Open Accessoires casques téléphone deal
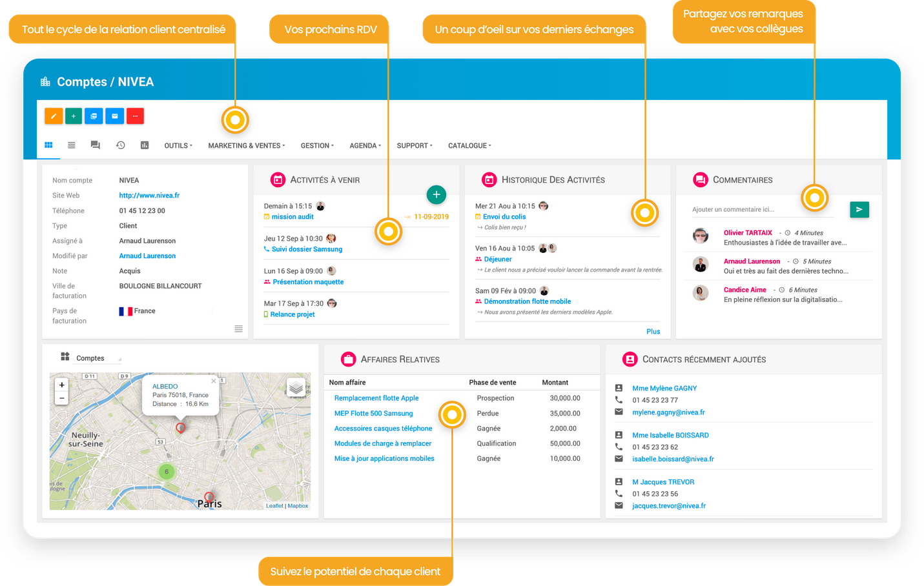The width and height of the screenshot is (924, 586). click(383, 429)
